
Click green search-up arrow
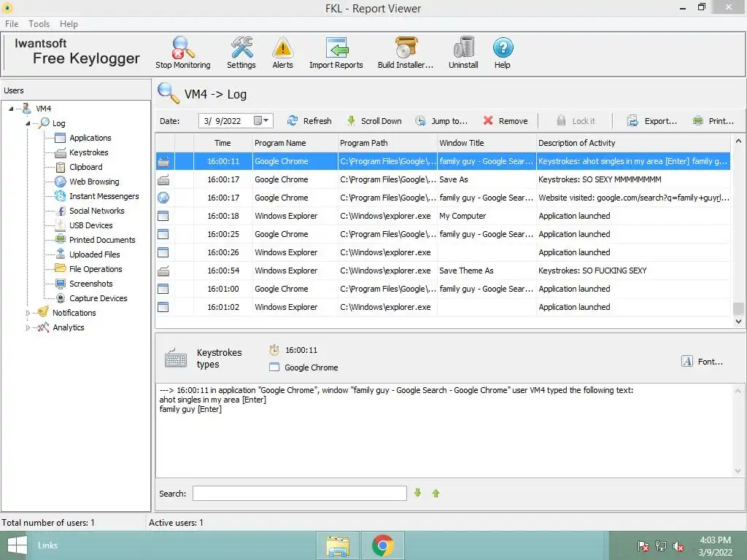tap(436, 494)
